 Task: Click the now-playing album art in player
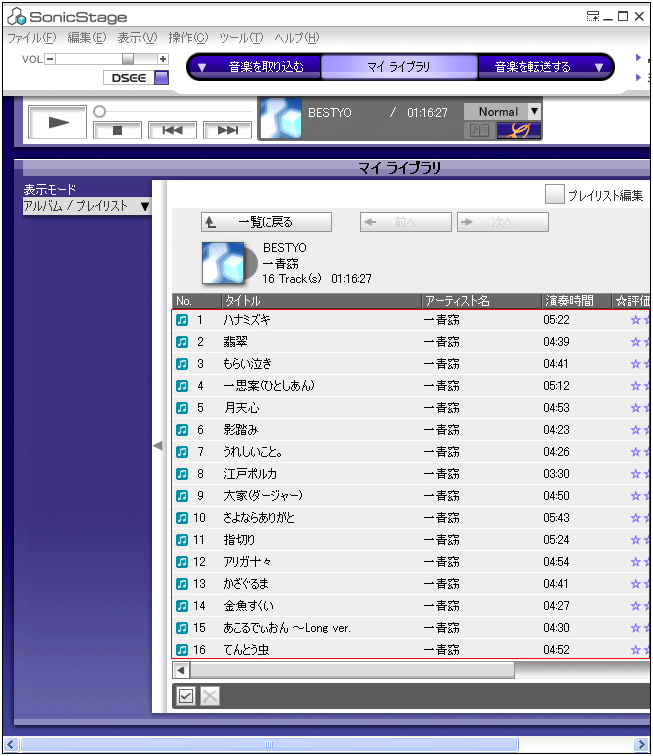click(x=280, y=118)
